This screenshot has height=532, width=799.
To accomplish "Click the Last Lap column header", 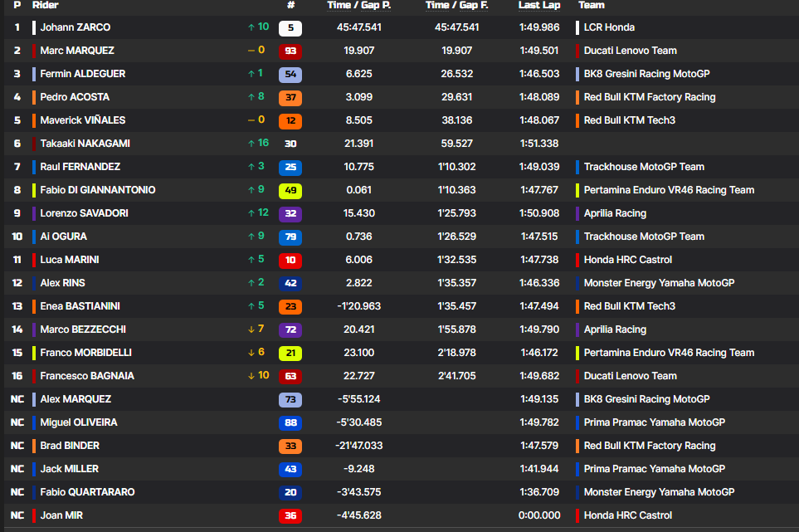I will [x=539, y=5].
